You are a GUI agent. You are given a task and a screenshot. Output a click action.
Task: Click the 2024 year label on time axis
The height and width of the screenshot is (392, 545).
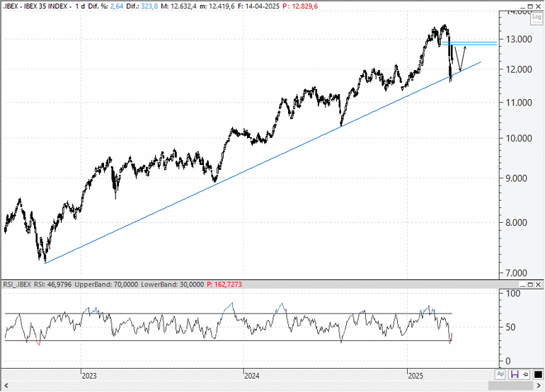[x=252, y=376]
